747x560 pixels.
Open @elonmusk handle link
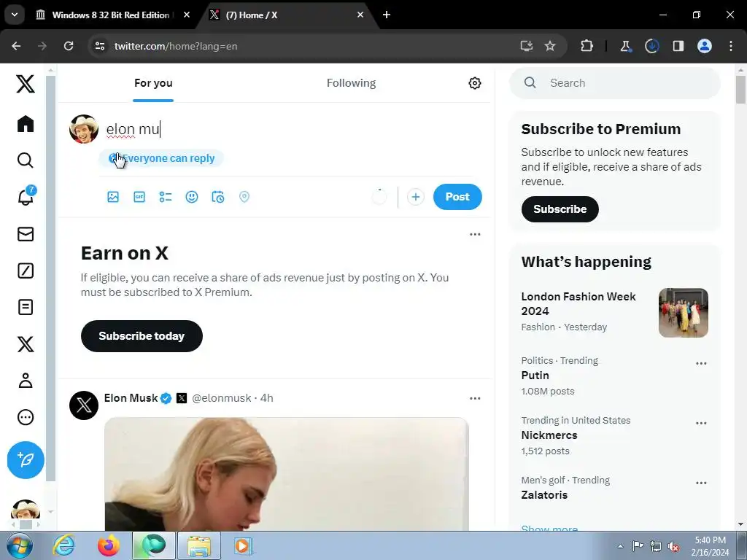[x=221, y=398]
